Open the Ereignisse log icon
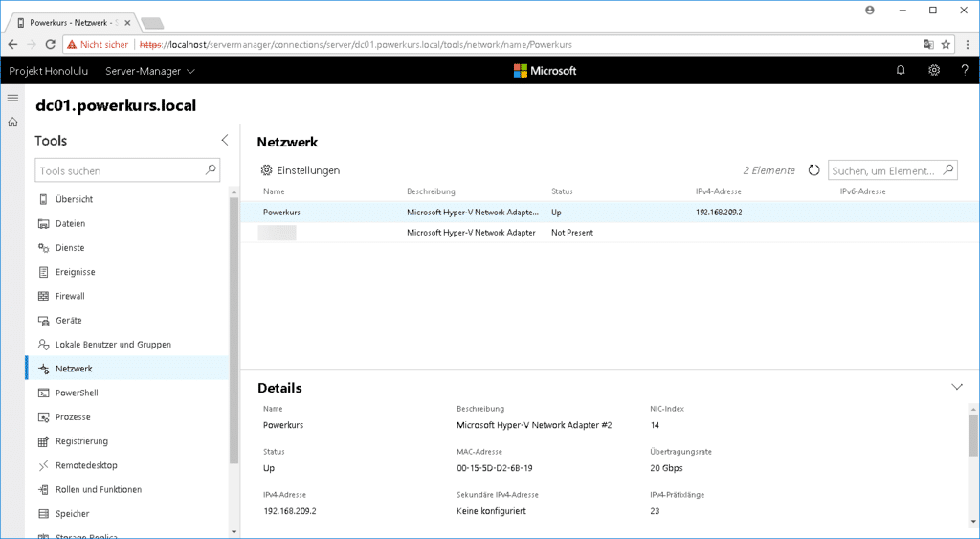Image resolution: width=980 pixels, height=539 pixels. point(43,272)
